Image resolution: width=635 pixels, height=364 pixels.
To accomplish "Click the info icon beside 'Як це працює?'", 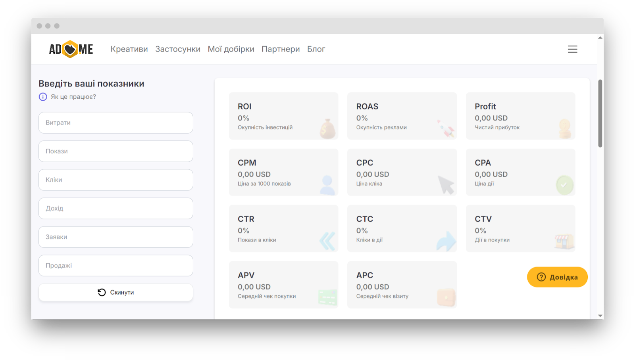I will [x=43, y=97].
